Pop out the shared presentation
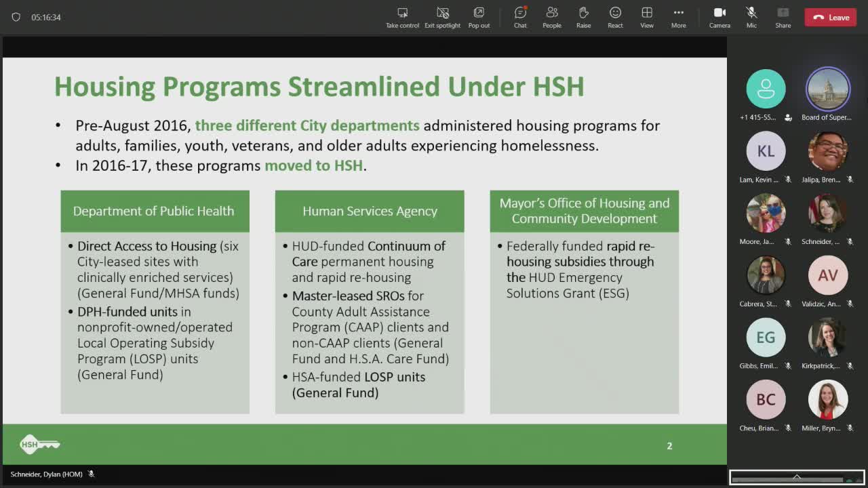The height and width of the screenshot is (488, 868). (x=479, y=17)
